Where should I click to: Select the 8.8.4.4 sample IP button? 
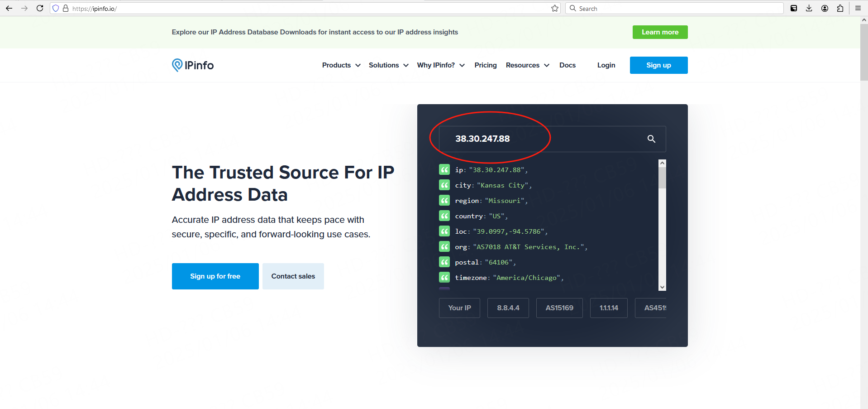tap(508, 308)
